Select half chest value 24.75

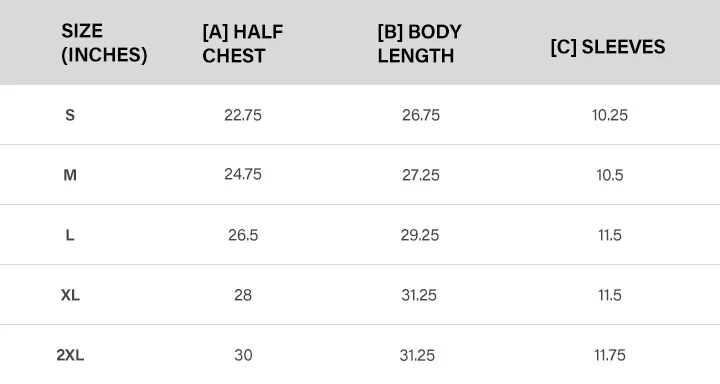[243, 174]
